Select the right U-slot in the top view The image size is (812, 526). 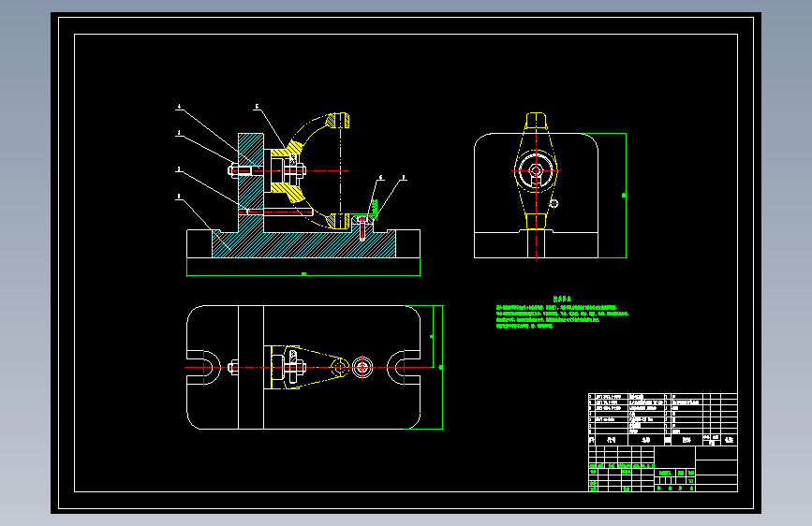[x=404, y=368]
